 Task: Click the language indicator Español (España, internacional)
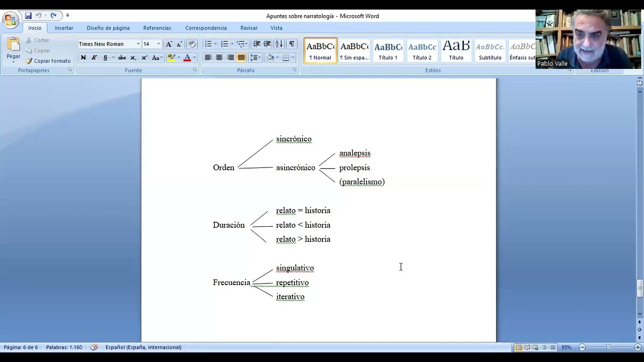pyautogui.click(x=143, y=347)
